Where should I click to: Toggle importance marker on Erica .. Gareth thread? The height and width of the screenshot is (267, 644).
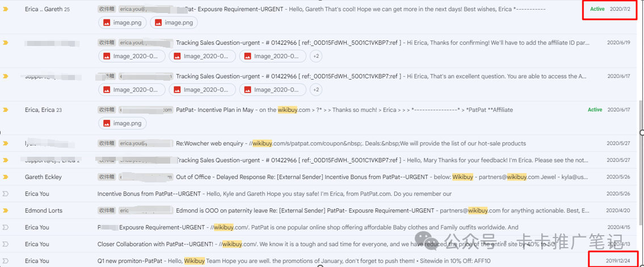(x=5, y=9)
